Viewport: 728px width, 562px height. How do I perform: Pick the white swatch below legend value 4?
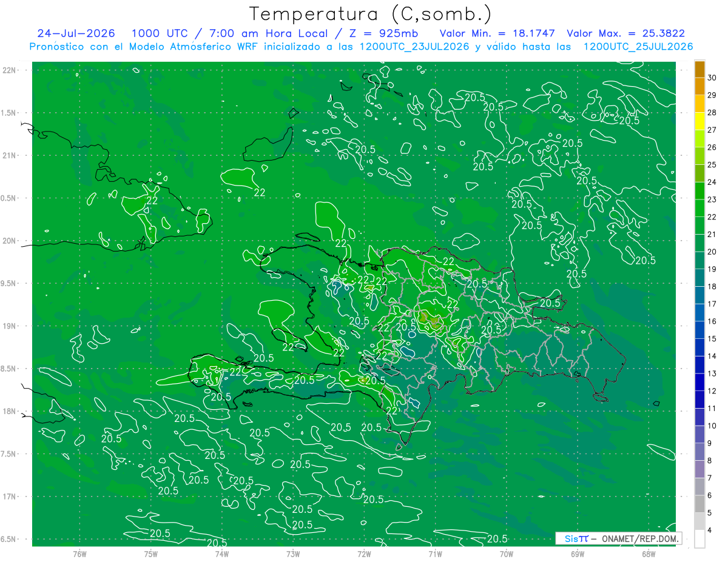[x=699, y=539]
